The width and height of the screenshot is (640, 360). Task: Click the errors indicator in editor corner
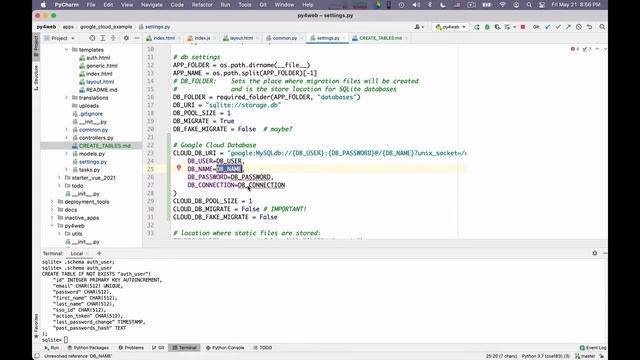pyautogui.click(x=575, y=49)
